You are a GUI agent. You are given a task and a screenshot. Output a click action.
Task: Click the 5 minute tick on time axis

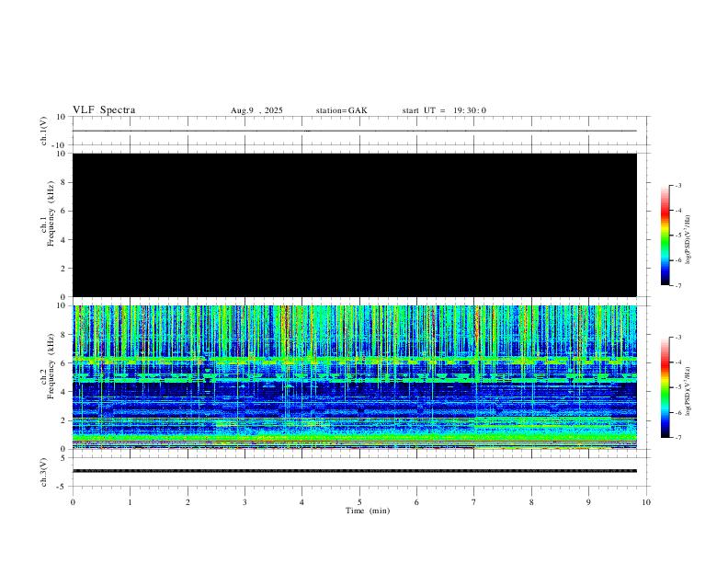click(x=359, y=501)
